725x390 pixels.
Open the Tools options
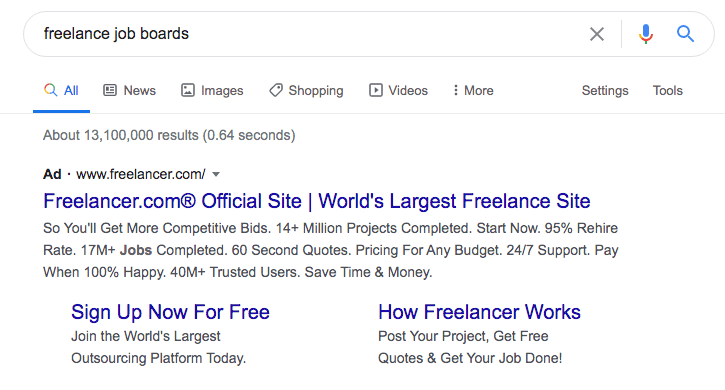(667, 90)
